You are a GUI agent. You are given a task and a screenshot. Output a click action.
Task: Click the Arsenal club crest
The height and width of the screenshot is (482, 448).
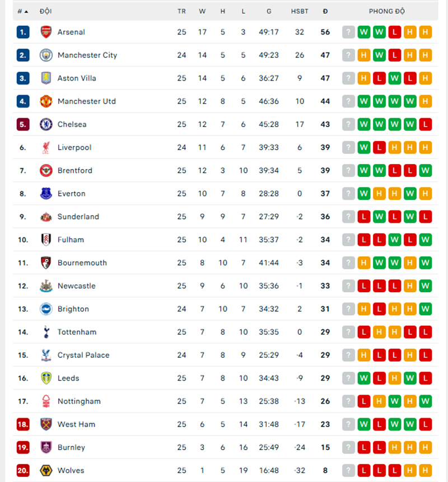tap(46, 32)
